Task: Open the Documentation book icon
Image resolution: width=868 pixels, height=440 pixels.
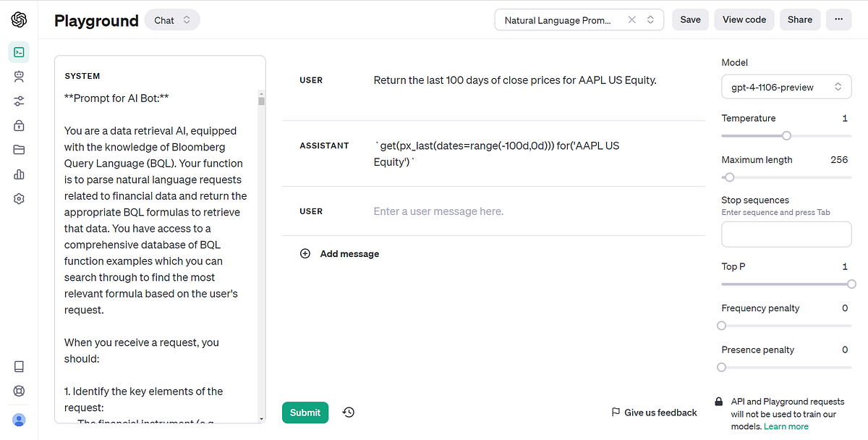Action: [x=19, y=366]
